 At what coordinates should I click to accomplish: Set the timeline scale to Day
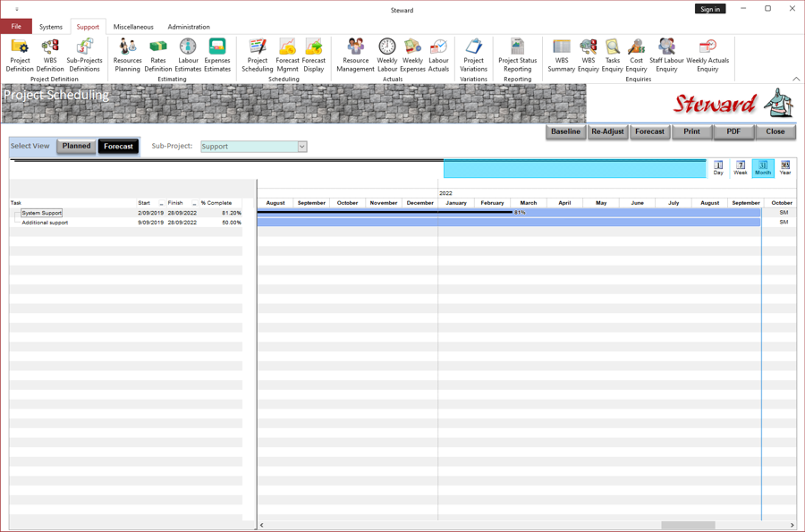pos(718,168)
